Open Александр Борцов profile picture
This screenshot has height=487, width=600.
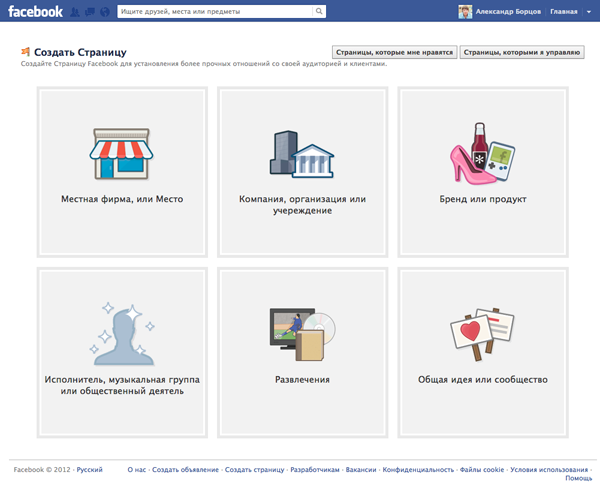click(465, 12)
